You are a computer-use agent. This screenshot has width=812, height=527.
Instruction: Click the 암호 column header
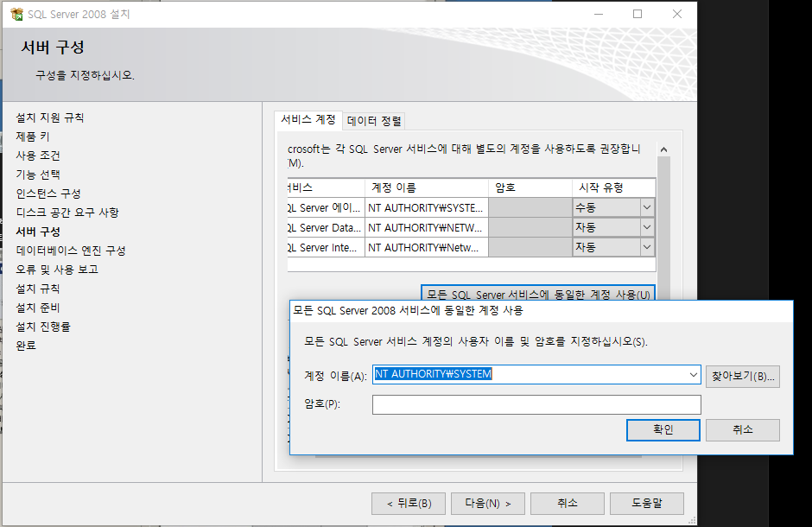pos(530,187)
